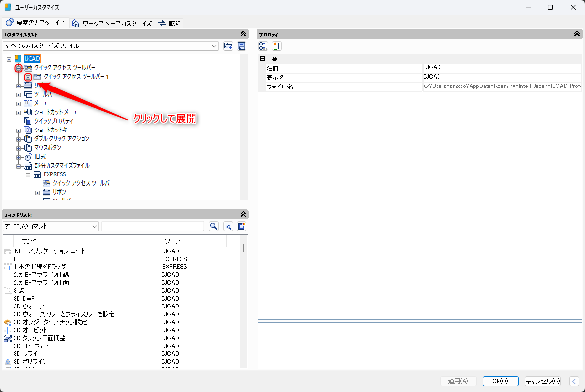
Task: Expand リボン node under EXPRESS
Action: click(37, 193)
